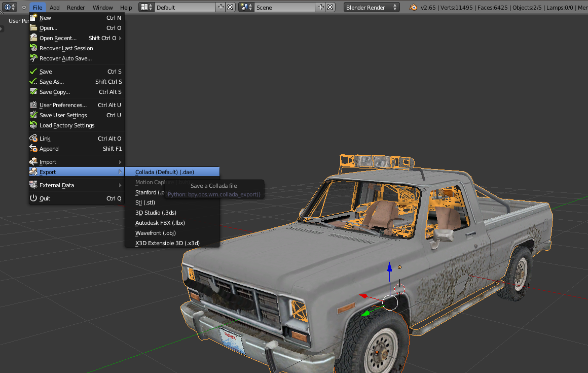Delete the current Scene
This screenshot has height=373, width=588.
pos(330,7)
